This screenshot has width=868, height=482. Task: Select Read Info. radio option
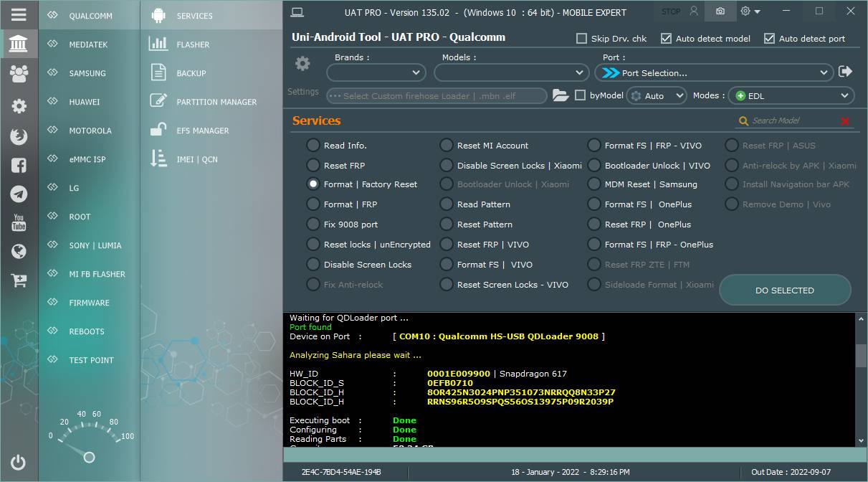click(x=336, y=146)
